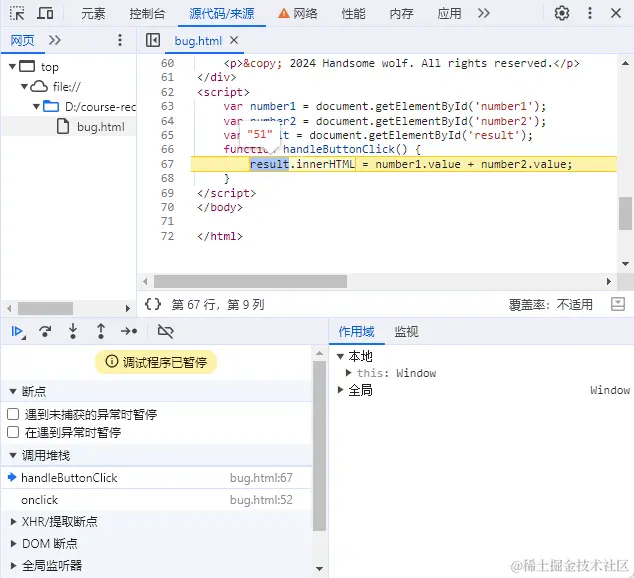Screen dimensions: 634x578
Task: Open DevTools settings gear
Action: pyautogui.click(x=562, y=13)
